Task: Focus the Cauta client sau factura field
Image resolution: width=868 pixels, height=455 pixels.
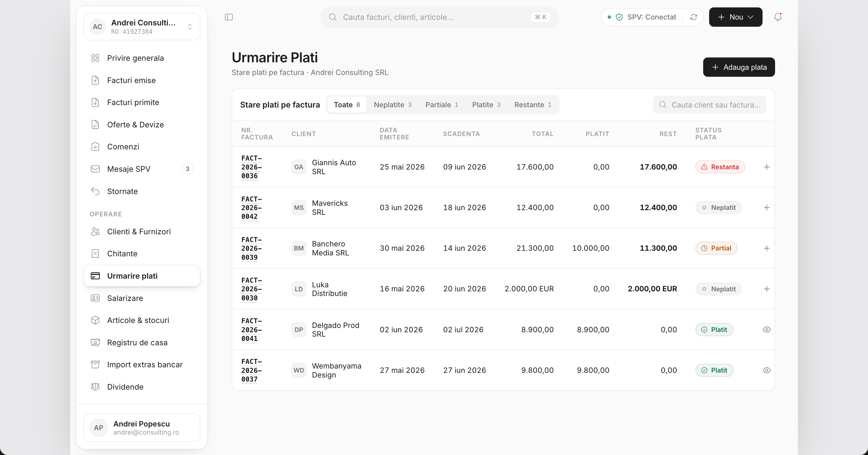Action: pyautogui.click(x=709, y=105)
